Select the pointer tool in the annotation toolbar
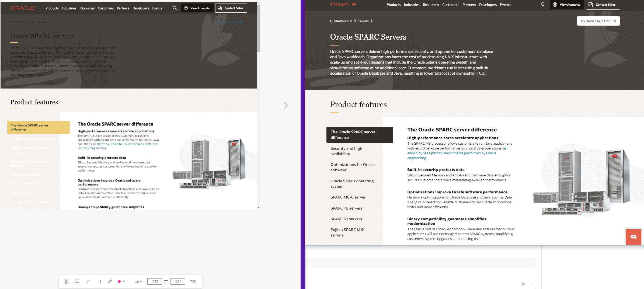The width and height of the screenshot is (644, 289). tap(66, 281)
